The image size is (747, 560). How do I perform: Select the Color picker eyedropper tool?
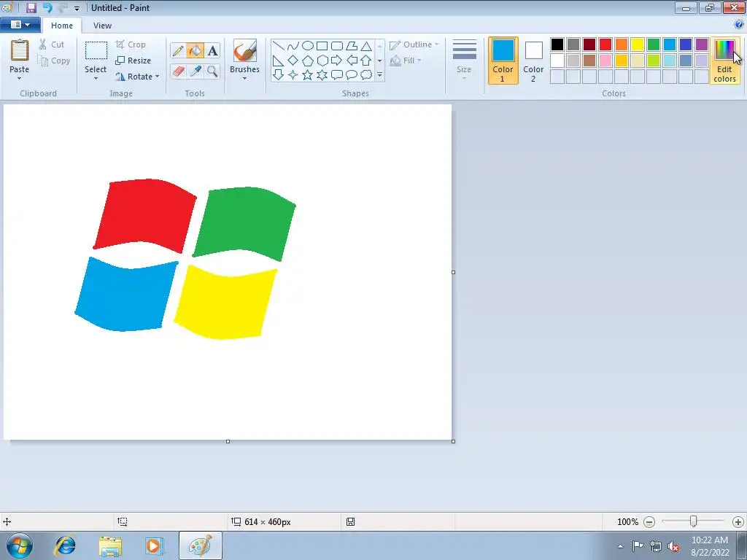(195, 71)
